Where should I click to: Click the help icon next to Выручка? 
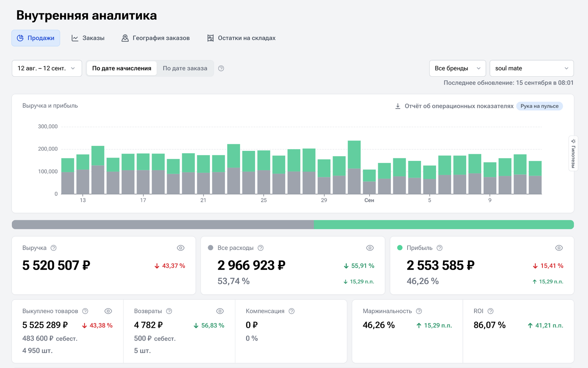point(53,248)
